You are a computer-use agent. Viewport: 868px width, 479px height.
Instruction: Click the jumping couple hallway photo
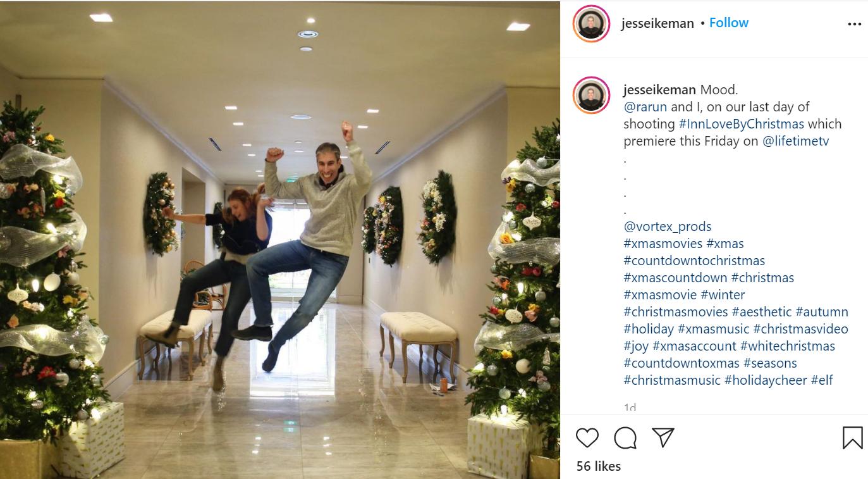tap(280, 240)
